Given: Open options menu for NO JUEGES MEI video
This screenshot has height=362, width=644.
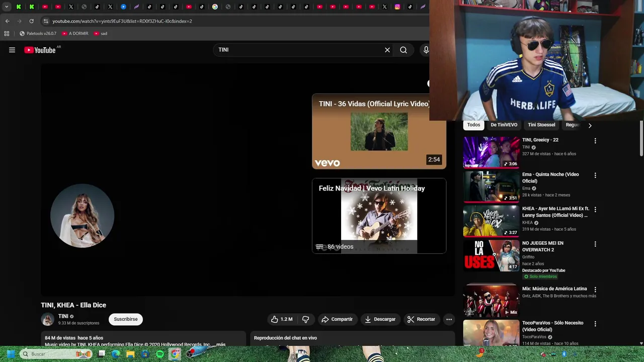Looking at the screenshot, I should [595, 244].
